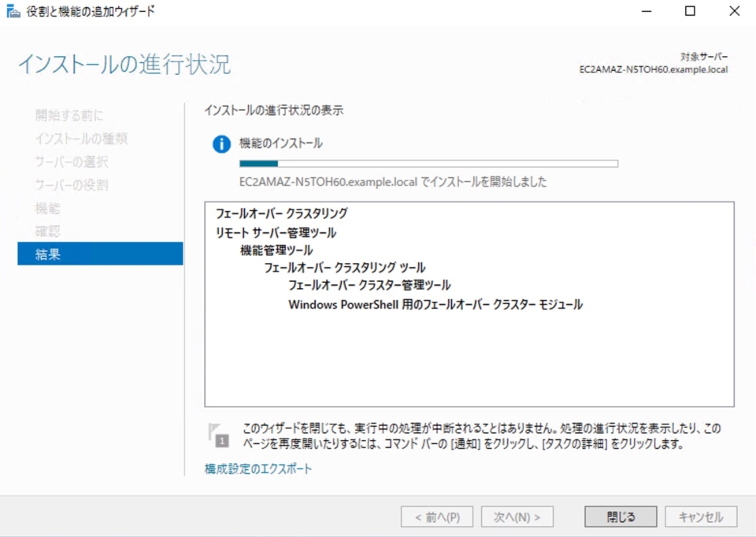
Task: Click the installation progress bar
Action: [428, 164]
